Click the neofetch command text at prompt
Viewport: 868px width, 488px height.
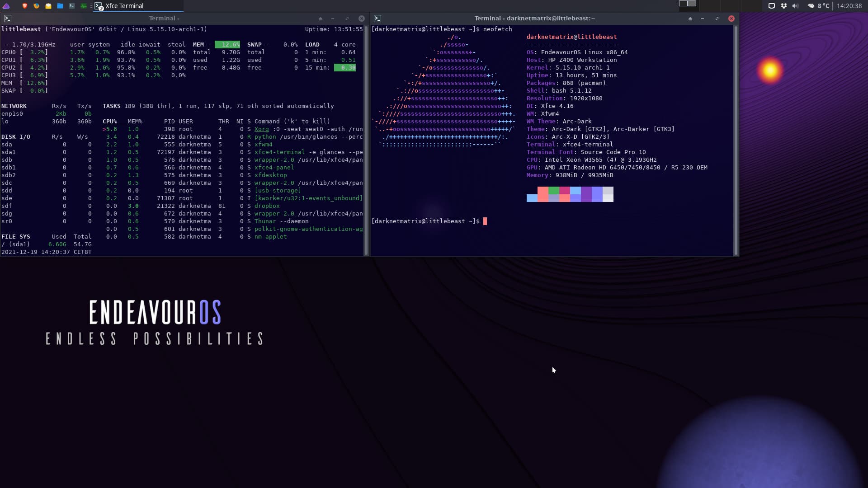498,29
